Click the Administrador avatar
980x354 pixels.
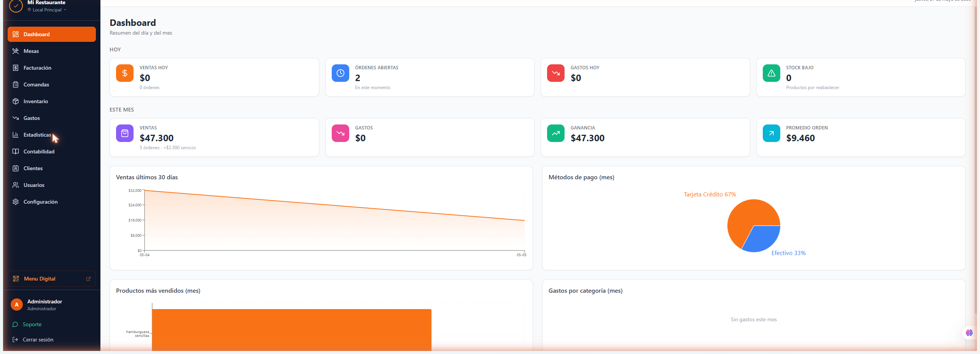click(16, 305)
